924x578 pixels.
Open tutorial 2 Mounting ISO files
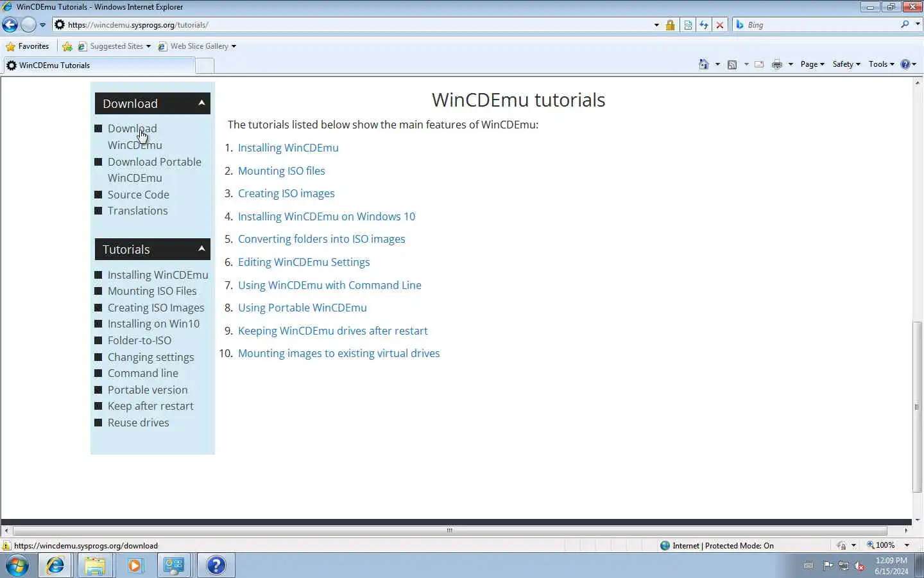(282, 171)
